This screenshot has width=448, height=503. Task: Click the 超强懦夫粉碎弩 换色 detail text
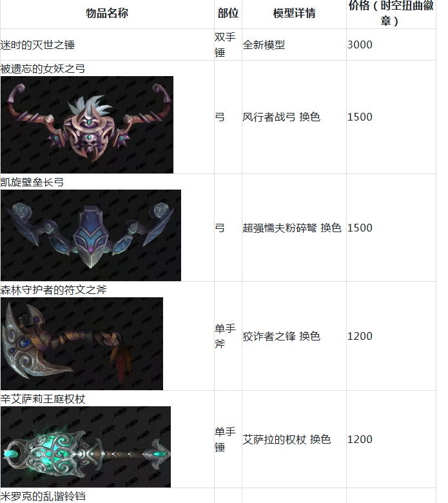292,228
